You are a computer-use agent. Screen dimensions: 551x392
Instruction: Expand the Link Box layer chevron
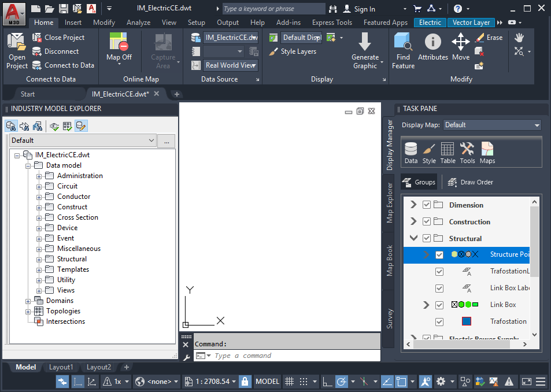click(x=426, y=305)
